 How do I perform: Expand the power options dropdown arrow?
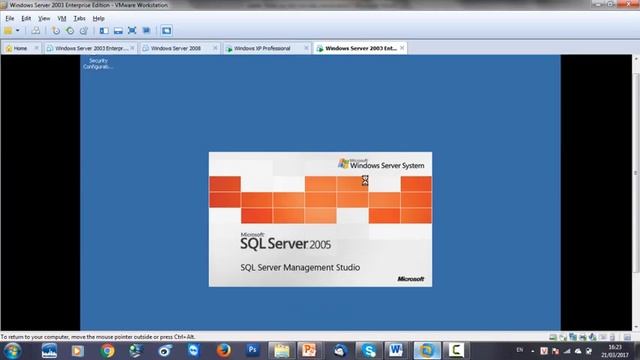(18, 31)
